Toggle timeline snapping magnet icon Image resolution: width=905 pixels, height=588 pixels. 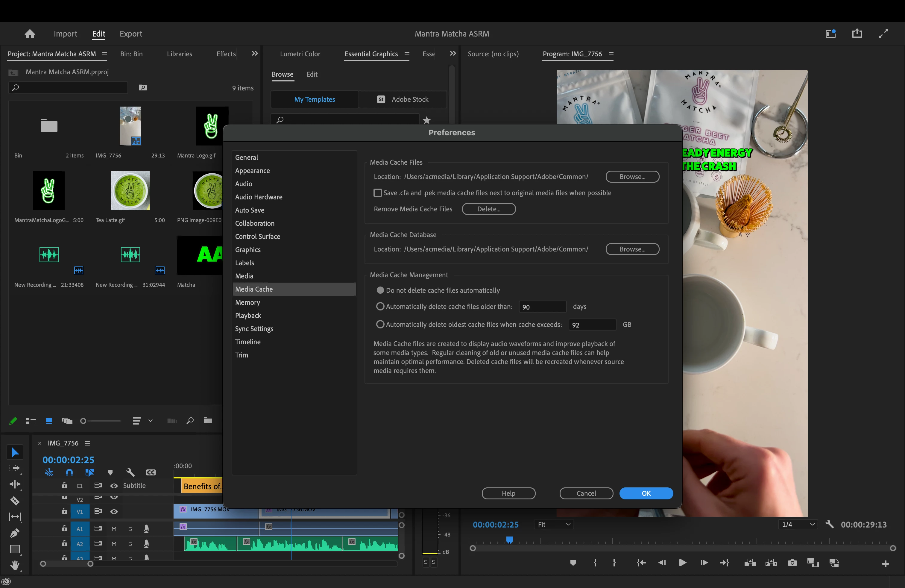point(69,472)
